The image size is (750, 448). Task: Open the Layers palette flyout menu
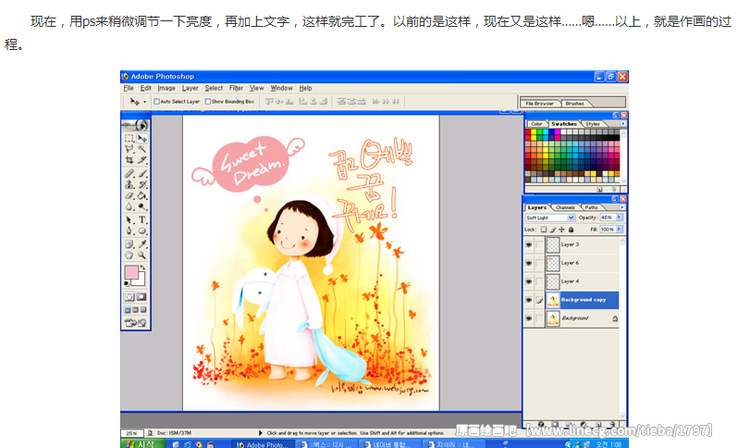pyautogui.click(x=622, y=208)
